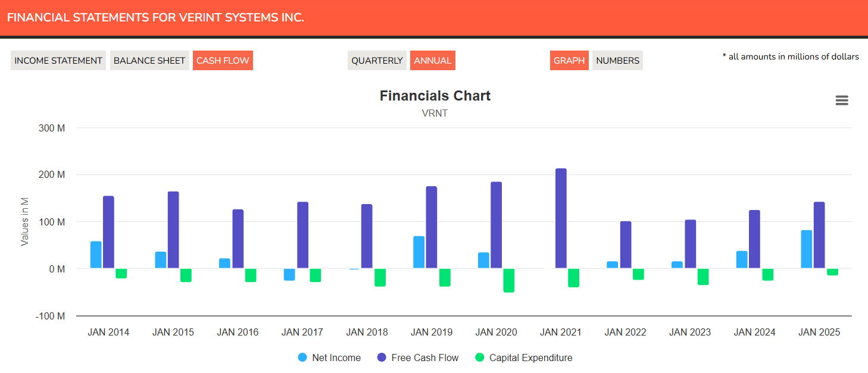Click the Jan 2021 Free Cash Flow bar
868x373 pixels.
[x=561, y=218]
